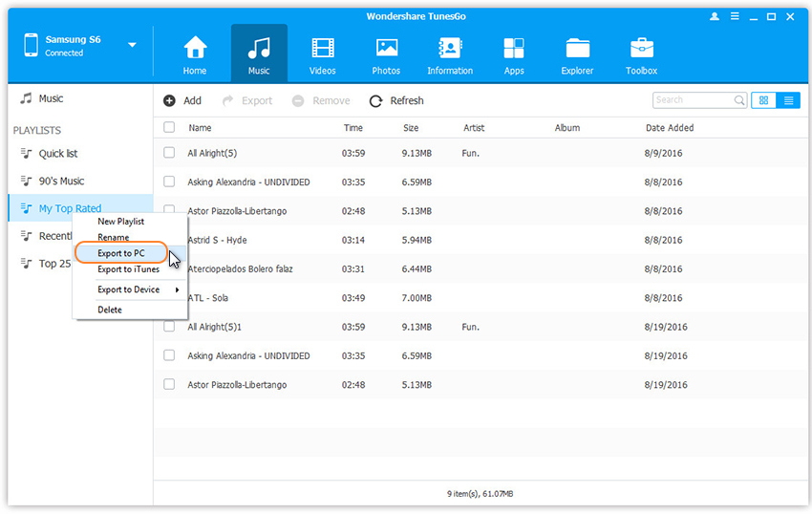
Task: Check the All Alright(5)1 row checkbox
Action: [169, 327]
